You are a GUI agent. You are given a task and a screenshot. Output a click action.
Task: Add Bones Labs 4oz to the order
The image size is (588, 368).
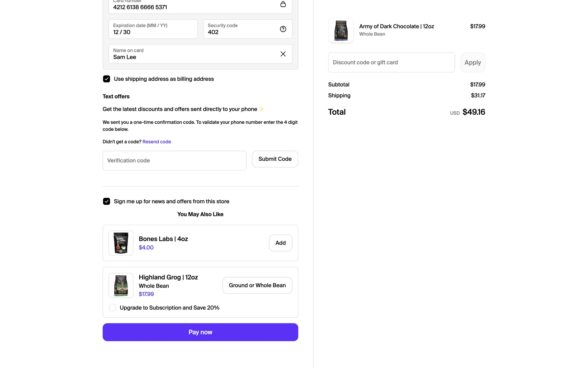280,243
